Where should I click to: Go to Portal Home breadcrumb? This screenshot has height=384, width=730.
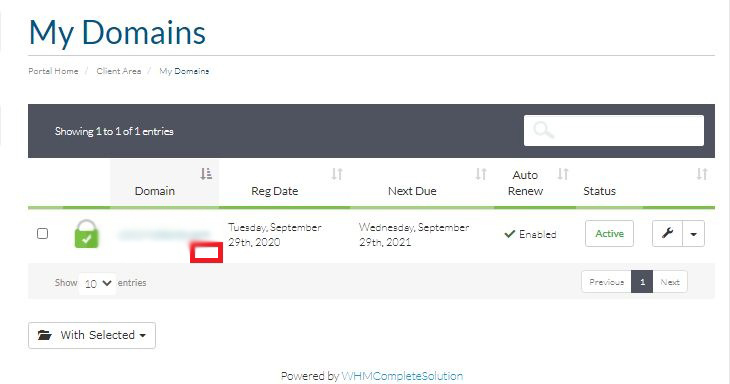click(x=53, y=71)
